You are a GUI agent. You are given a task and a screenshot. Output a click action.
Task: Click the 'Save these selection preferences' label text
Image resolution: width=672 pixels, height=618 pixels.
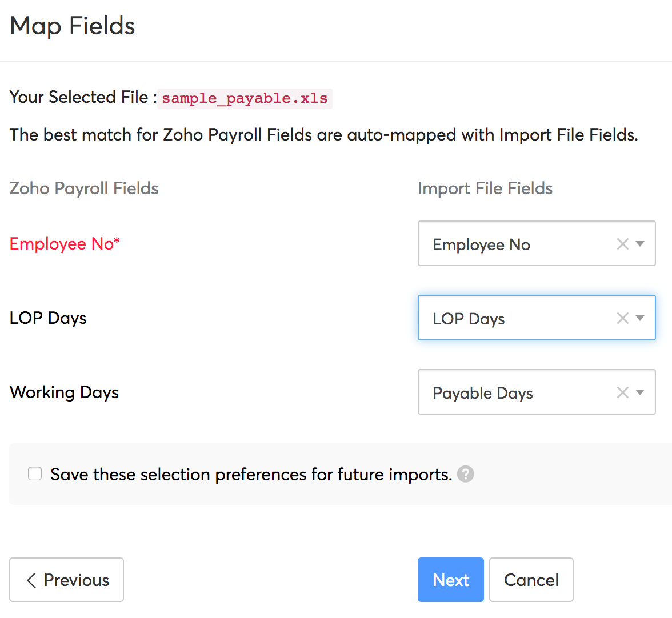pos(251,475)
